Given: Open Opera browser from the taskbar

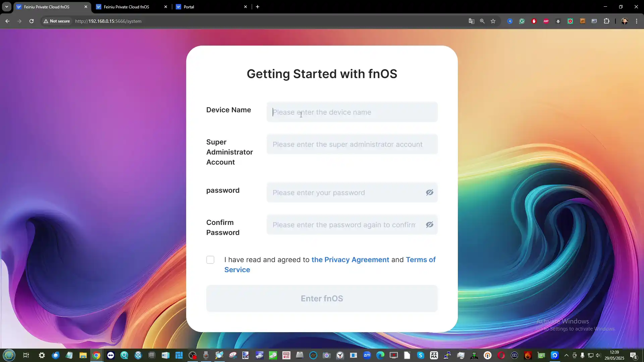Looking at the screenshot, I should [x=501, y=355].
